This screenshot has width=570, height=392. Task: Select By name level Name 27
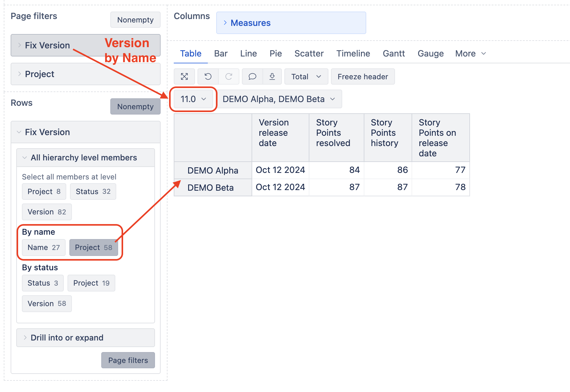[x=44, y=247]
